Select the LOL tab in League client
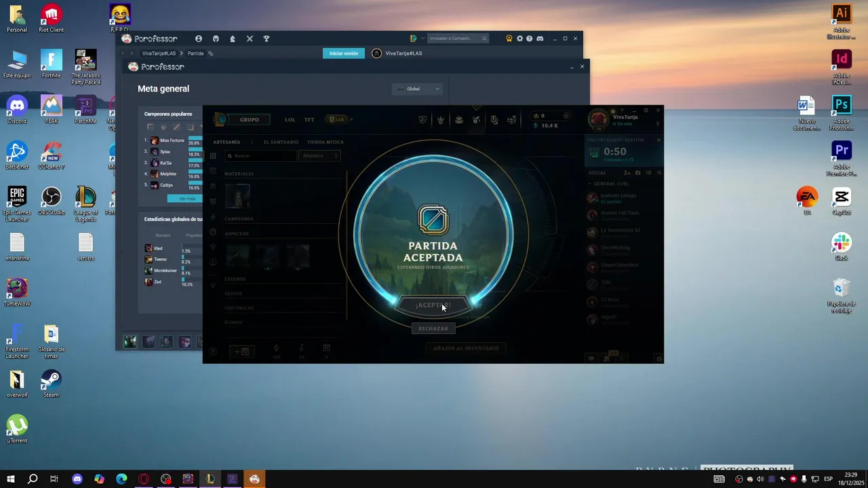 (x=290, y=120)
